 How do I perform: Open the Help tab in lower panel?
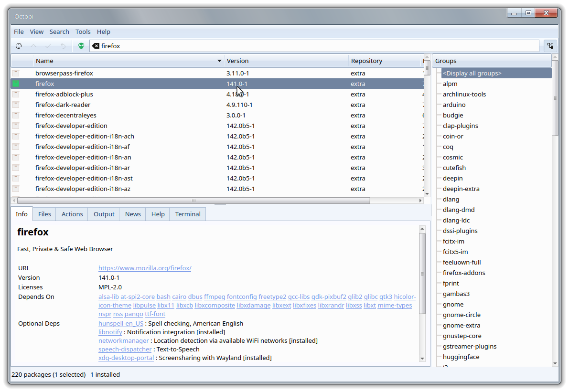tap(158, 214)
